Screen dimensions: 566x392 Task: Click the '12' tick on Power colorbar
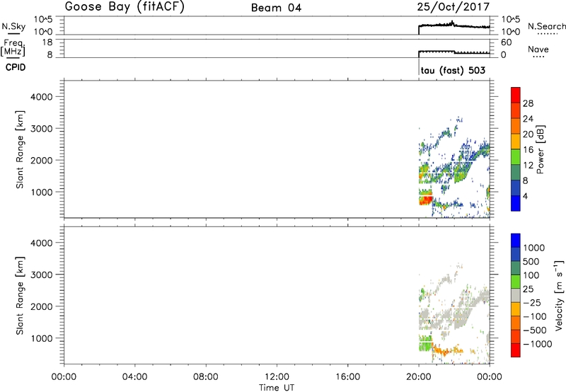[x=528, y=166]
